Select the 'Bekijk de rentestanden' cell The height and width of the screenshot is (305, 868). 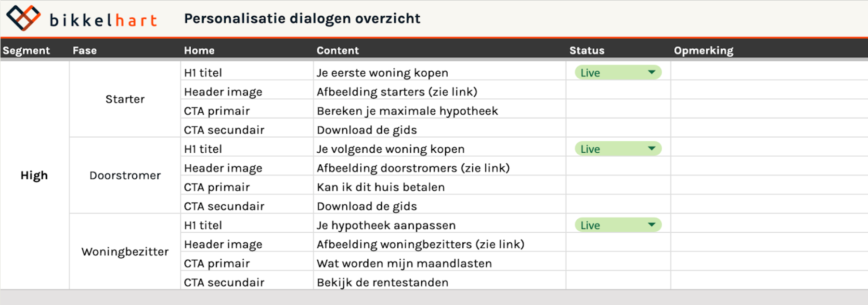[x=440, y=282]
